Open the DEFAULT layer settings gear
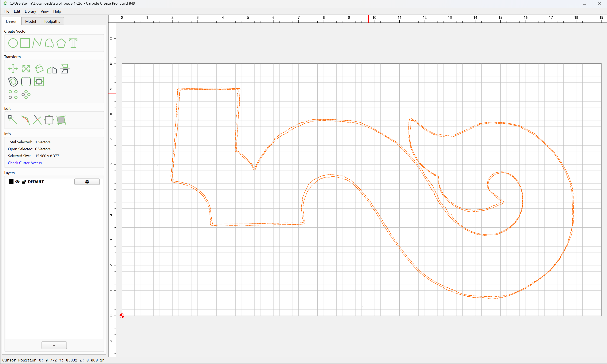This screenshot has height=364, width=607. [x=87, y=182]
